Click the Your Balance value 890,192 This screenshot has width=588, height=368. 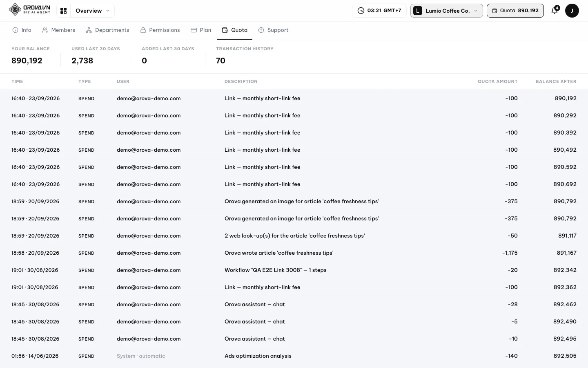(x=27, y=61)
